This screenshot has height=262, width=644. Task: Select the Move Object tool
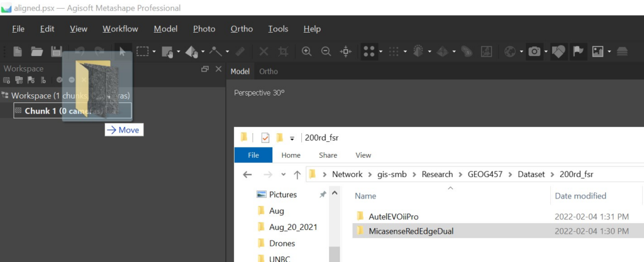pyautogui.click(x=192, y=52)
